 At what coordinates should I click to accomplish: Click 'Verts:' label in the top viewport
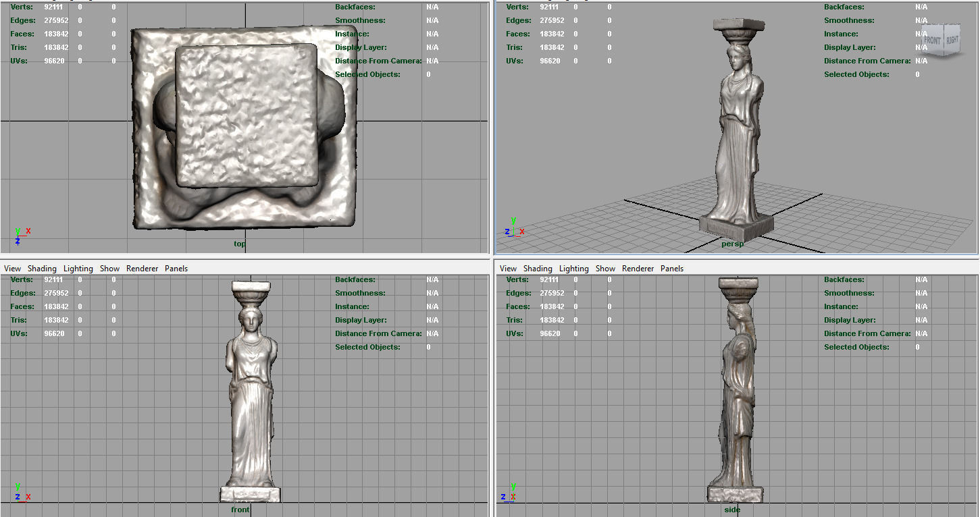click(x=22, y=7)
